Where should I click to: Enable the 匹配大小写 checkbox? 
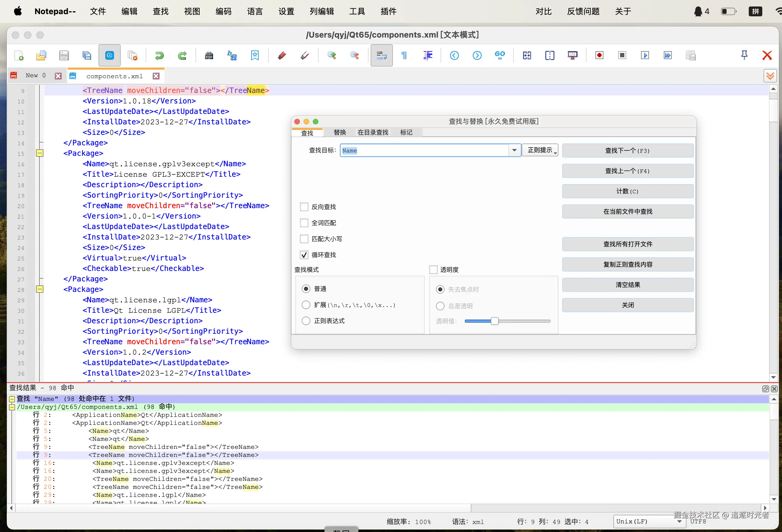tap(304, 239)
